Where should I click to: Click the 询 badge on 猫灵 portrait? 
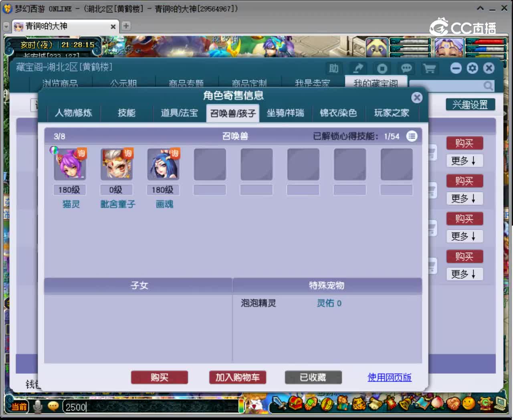coord(81,153)
